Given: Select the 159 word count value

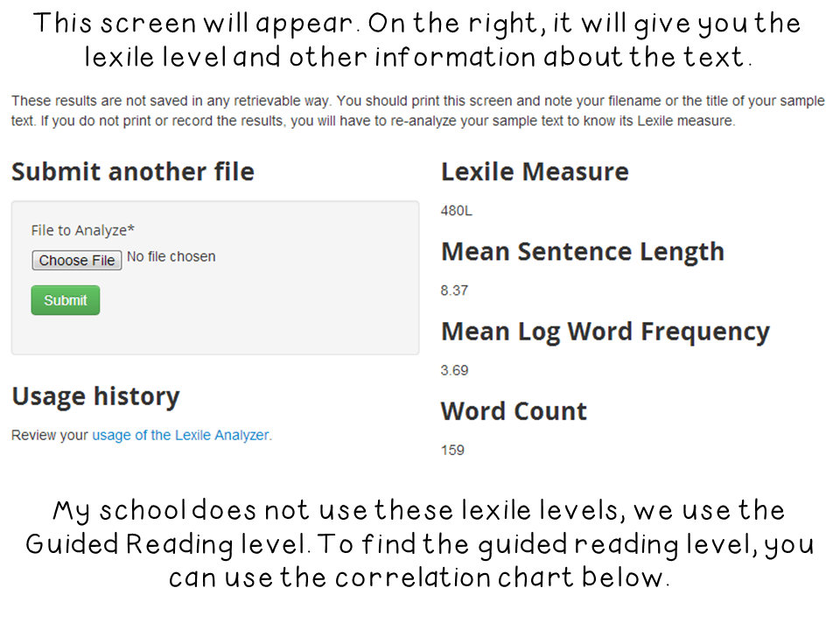Looking at the screenshot, I should tap(452, 450).
